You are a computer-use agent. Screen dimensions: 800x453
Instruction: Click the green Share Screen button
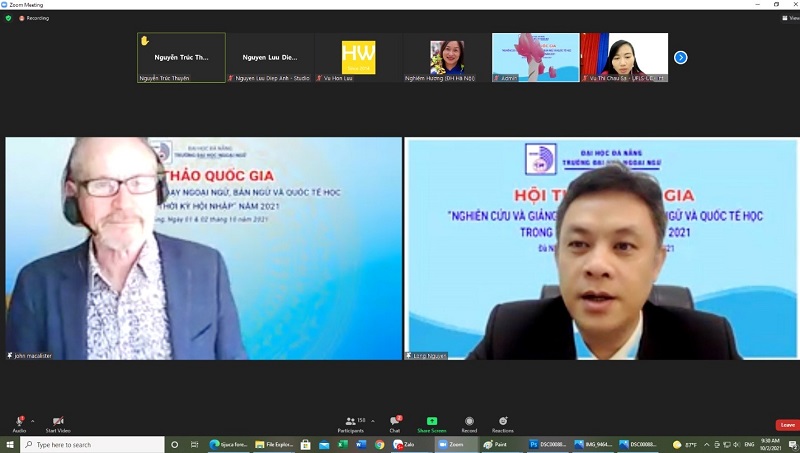point(432,422)
